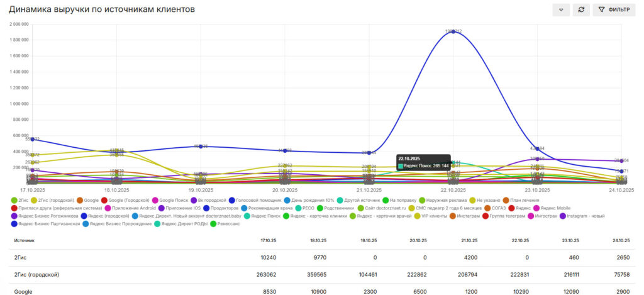644x295 pixels.
Task: Click the peak data point on 22.10.2025
Action: pos(453,31)
